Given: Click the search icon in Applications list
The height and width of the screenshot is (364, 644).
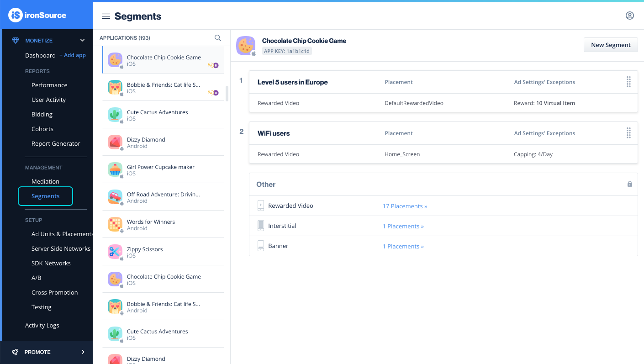Looking at the screenshot, I should 218,38.
